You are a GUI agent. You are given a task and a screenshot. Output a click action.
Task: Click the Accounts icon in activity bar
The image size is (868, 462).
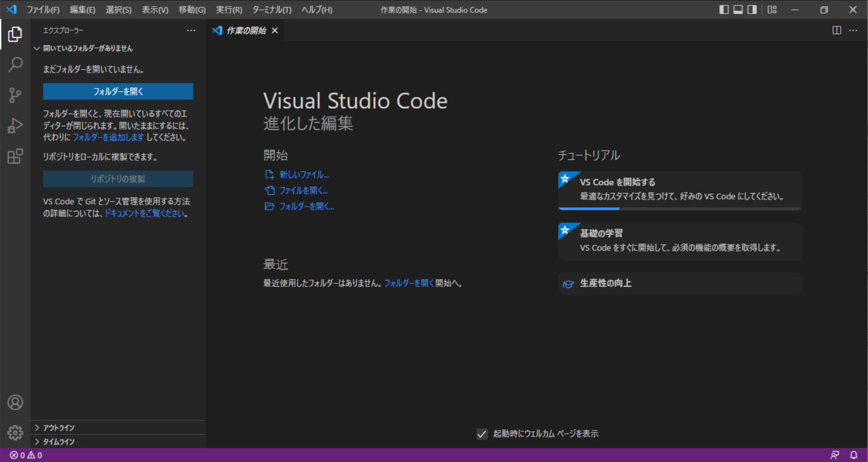(x=15, y=402)
